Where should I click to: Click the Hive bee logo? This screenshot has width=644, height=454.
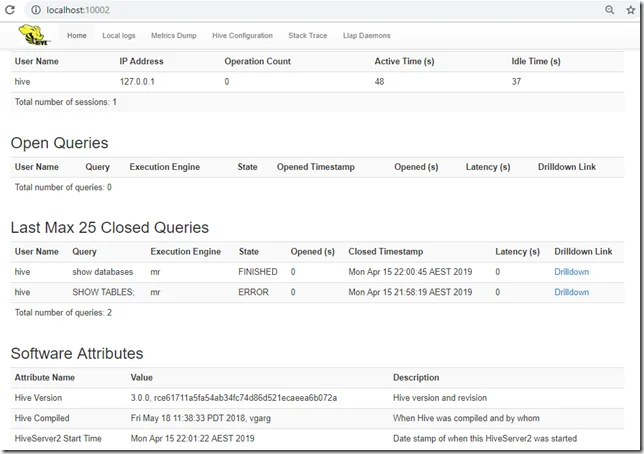coord(34,36)
